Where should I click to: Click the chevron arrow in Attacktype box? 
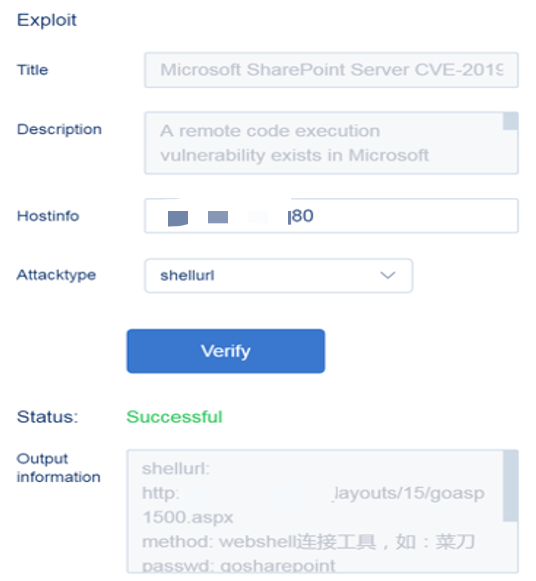coord(387,275)
